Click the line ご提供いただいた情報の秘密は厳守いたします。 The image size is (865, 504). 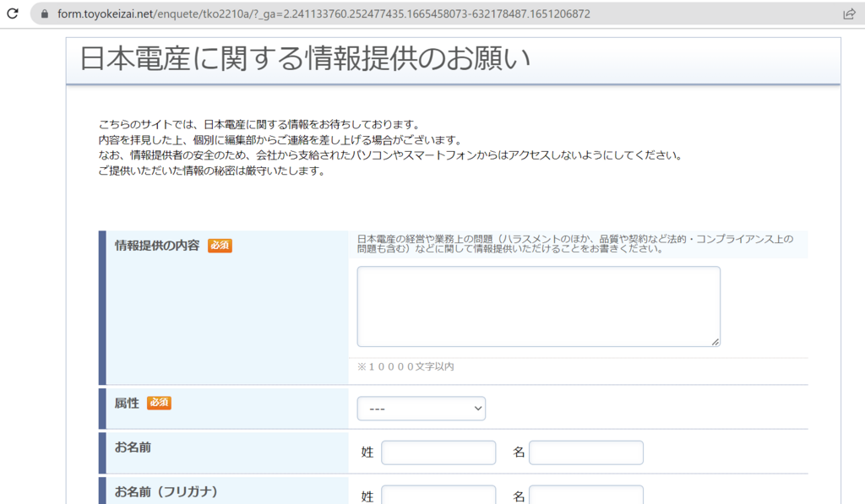tap(214, 171)
